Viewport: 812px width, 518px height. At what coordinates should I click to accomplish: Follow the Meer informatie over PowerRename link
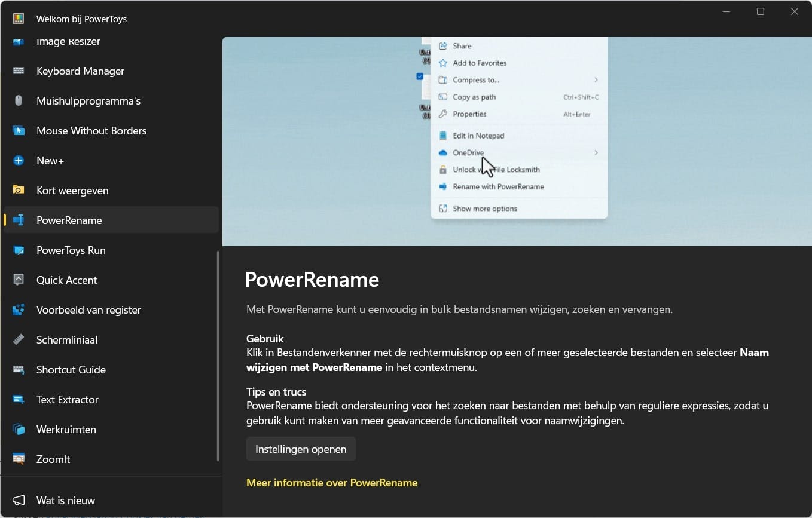click(x=332, y=483)
